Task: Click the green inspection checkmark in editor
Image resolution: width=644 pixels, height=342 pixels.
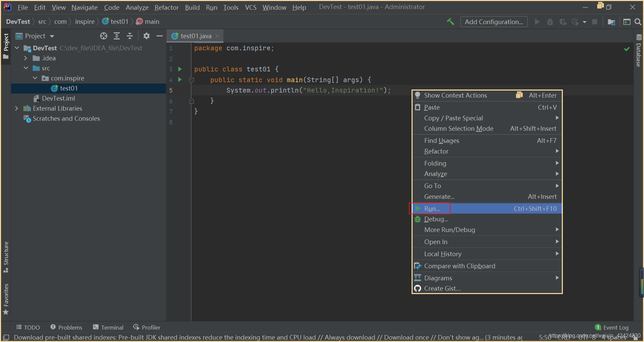Action: click(x=627, y=49)
